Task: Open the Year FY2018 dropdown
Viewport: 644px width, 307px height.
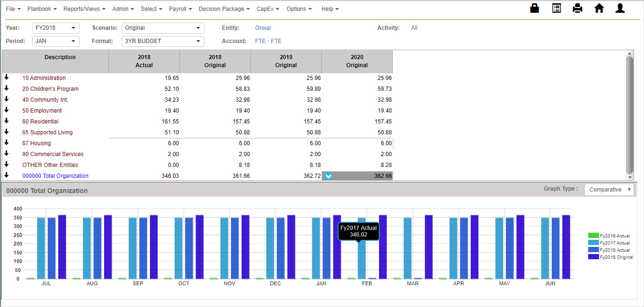Action: tap(55, 28)
